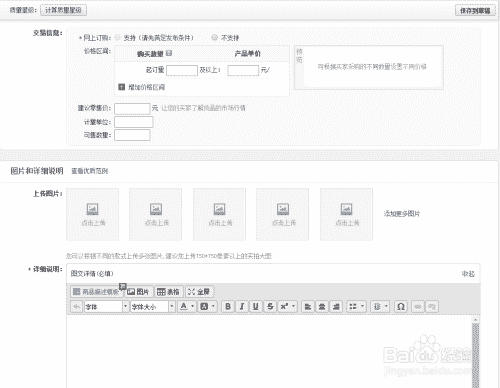
Task: Align text left
Action: 308,306
